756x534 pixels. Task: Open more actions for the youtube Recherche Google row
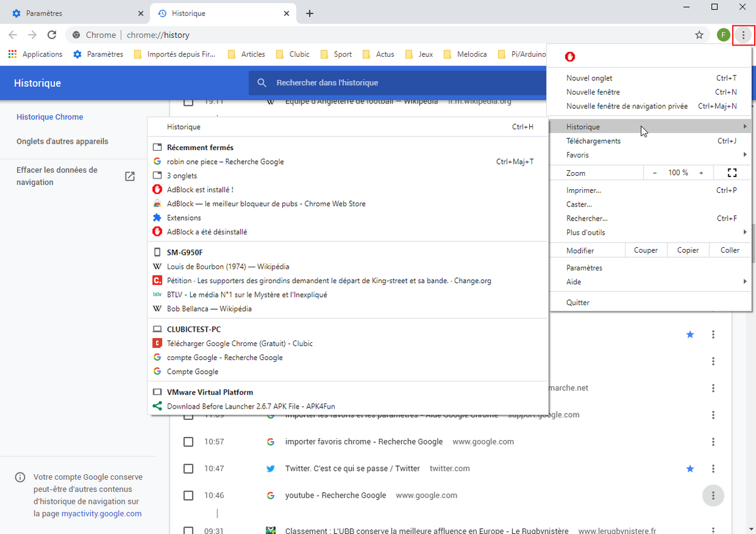pyautogui.click(x=713, y=496)
